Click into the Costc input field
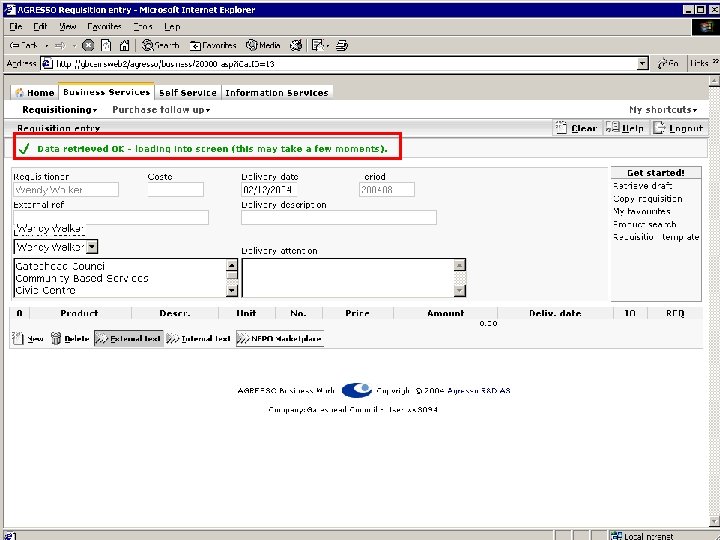Viewport: 720px width, 540px height. [x=175, y=190]
